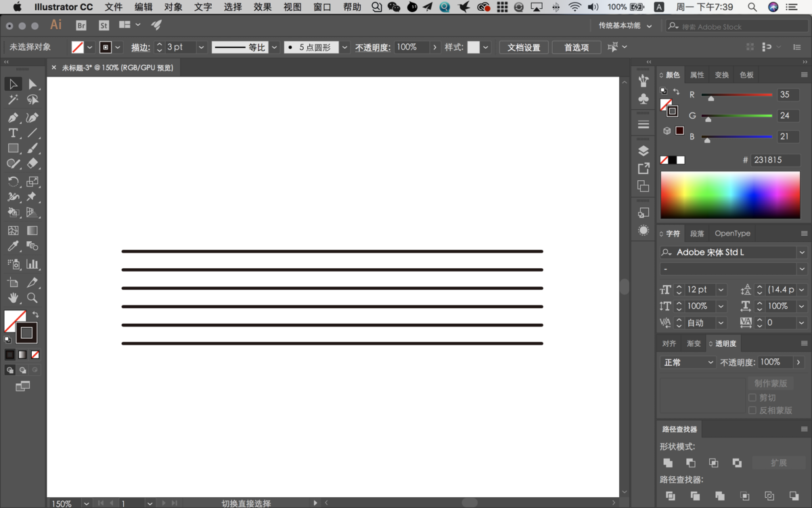
Task: Open the Layers panel icon
Action: point(644,150)
